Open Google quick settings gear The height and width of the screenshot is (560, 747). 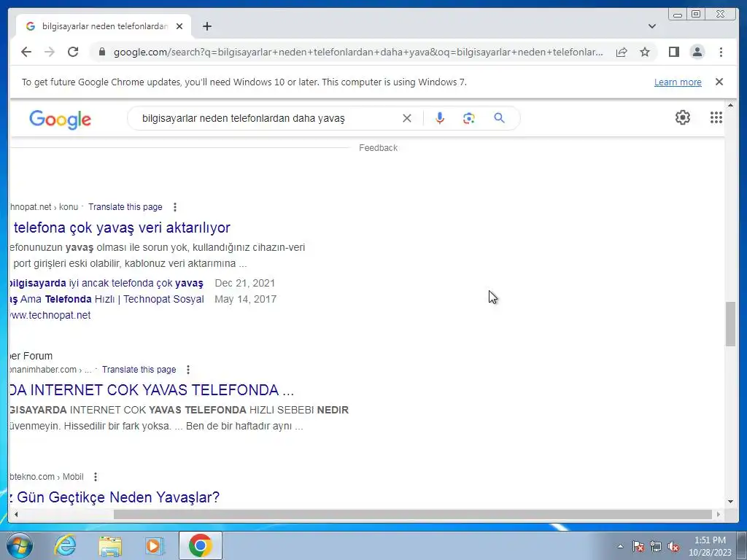(x=682, y=117)
